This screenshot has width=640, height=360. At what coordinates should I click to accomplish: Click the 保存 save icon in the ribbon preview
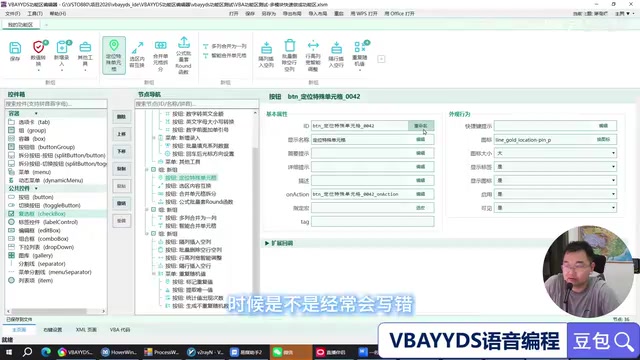[x=15, y=48]
